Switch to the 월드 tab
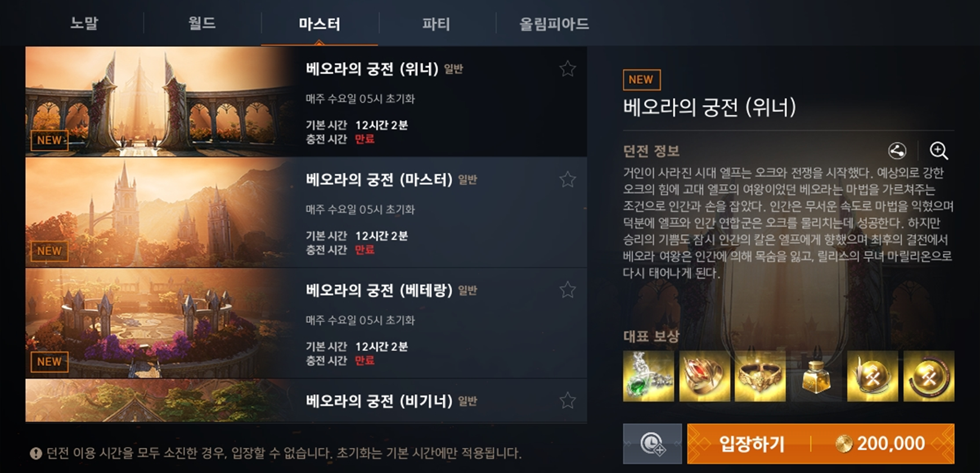The height and width of the screenshot is (473, 980). [202, 24]
